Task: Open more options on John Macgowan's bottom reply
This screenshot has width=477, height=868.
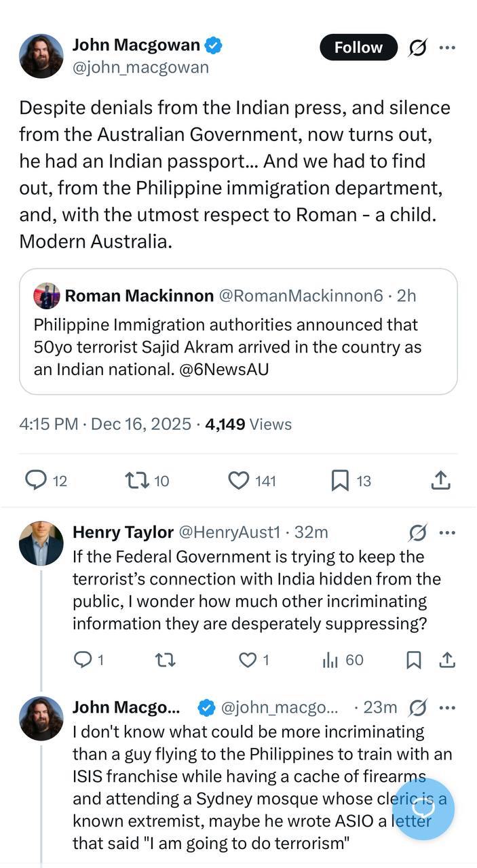Action: coord(447,708)
